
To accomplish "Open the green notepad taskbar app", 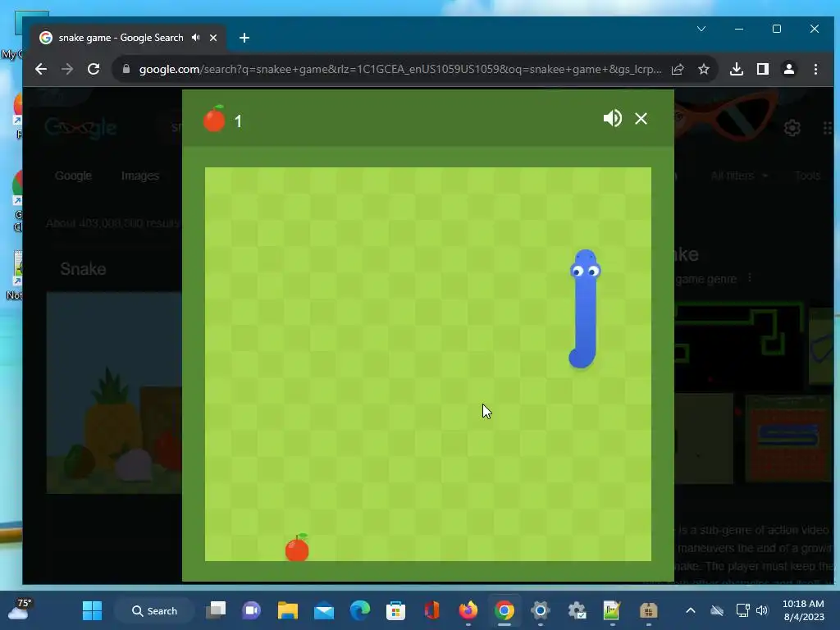I will [x=612, y=610].
